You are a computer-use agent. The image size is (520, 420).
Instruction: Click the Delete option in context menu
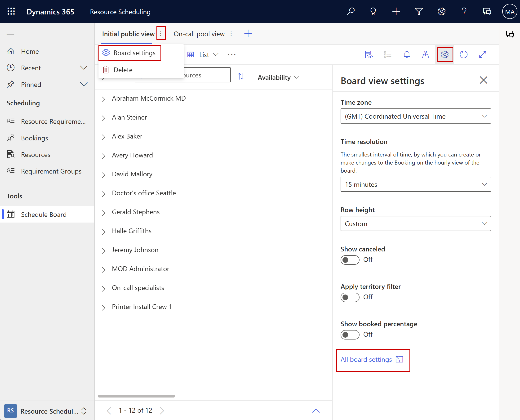click(x=123, y=69)
